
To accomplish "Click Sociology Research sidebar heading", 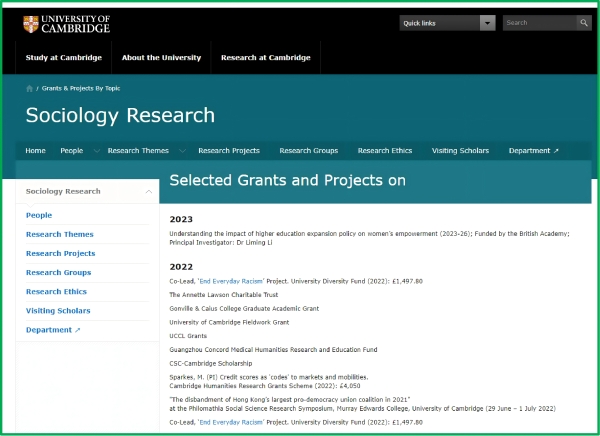I will (63, 191).
